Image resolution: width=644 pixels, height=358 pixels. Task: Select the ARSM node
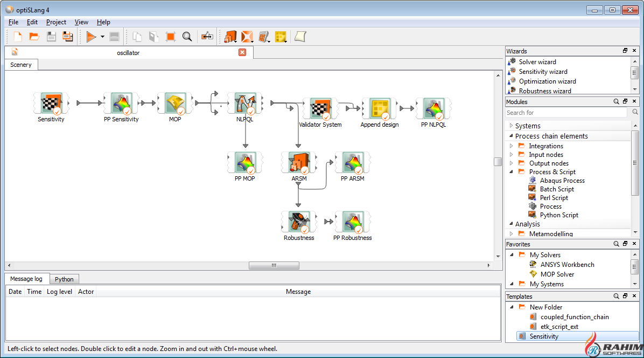point(299,162)
